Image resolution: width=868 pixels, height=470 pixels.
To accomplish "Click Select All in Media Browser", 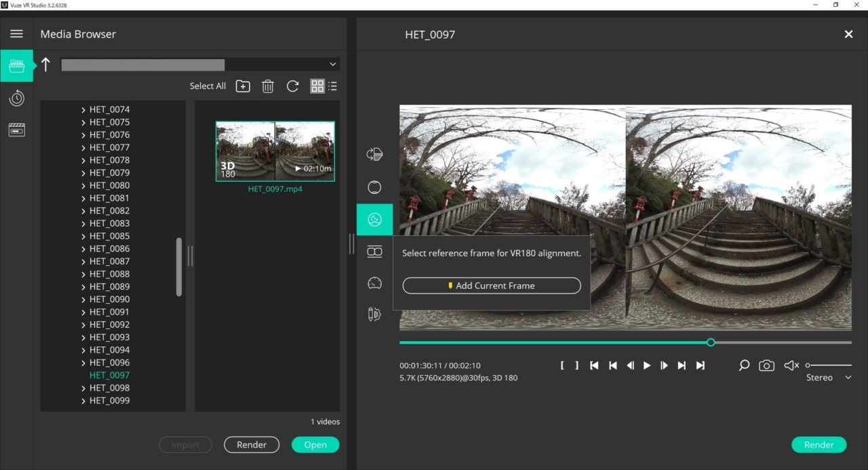I will click(x=208, y=86).
